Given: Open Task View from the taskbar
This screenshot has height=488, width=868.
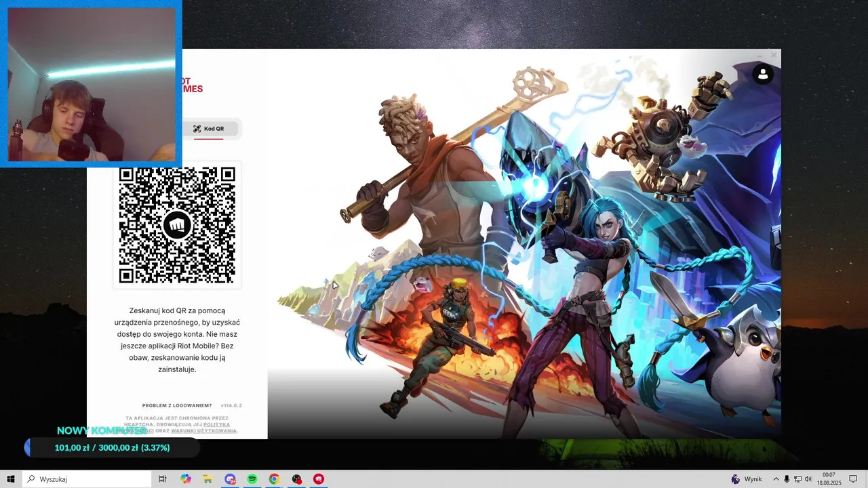Looking at the screenshot, I should pyautogui.click(x=163, y=479).
